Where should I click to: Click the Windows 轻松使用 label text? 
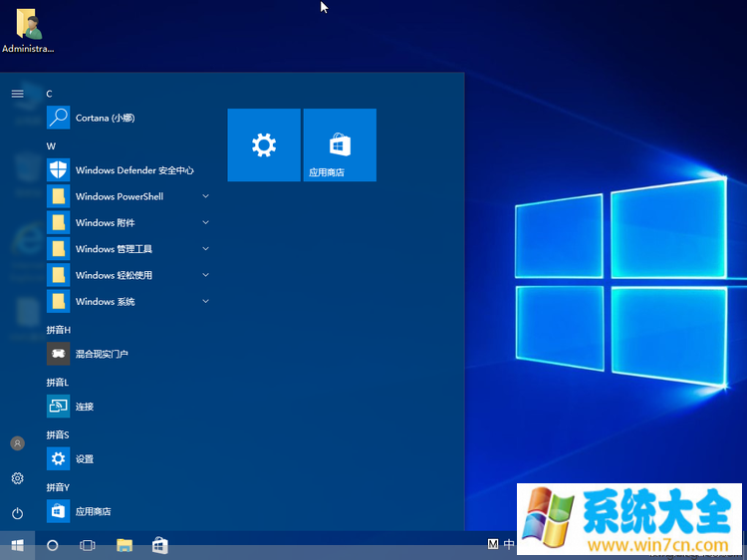(114, 275)
